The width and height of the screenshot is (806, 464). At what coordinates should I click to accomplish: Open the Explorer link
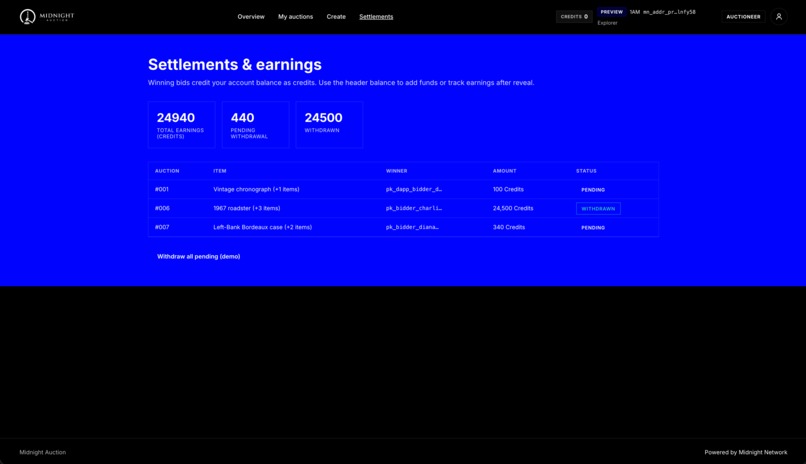click(x=608, y=23)
